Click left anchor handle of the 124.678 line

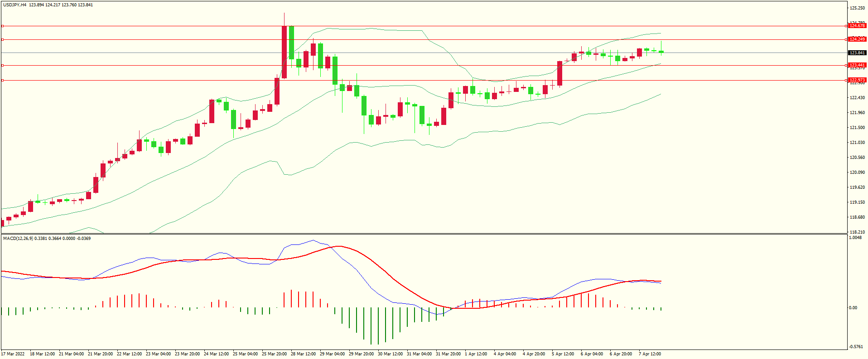2,26
